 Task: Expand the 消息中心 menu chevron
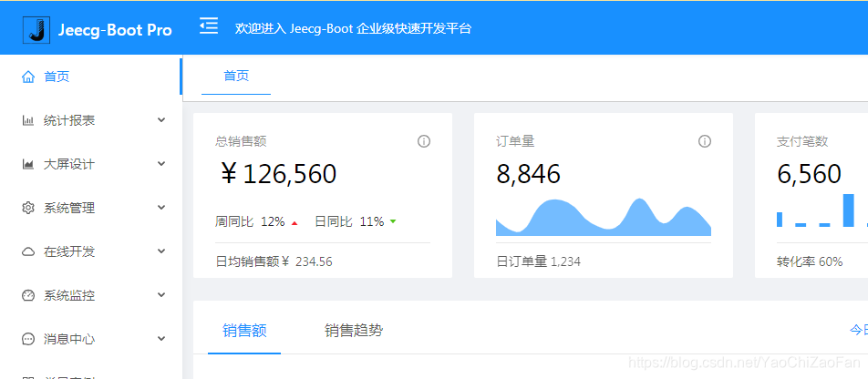click(161, 339)
